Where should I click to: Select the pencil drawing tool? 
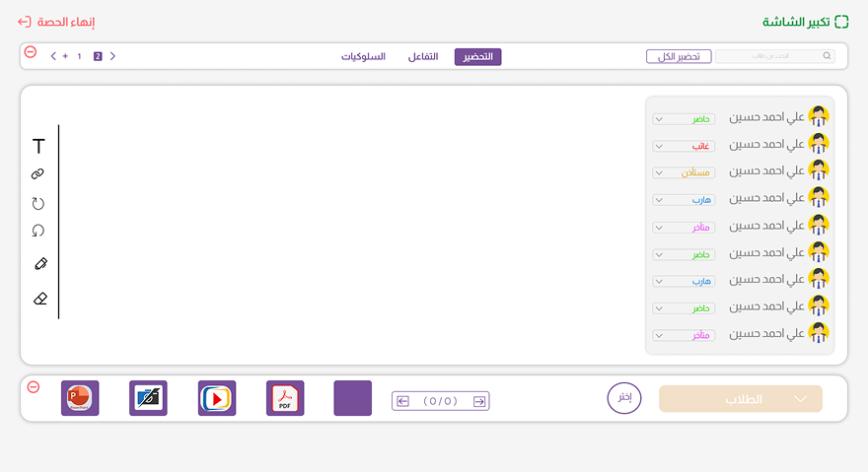[39, 264]
